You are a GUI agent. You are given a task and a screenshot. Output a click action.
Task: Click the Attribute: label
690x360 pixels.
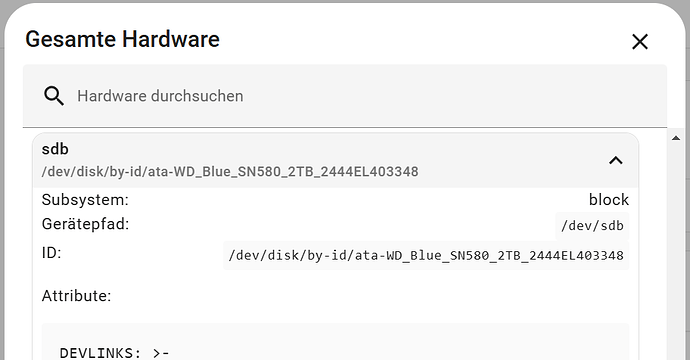(x=77, y=296)
